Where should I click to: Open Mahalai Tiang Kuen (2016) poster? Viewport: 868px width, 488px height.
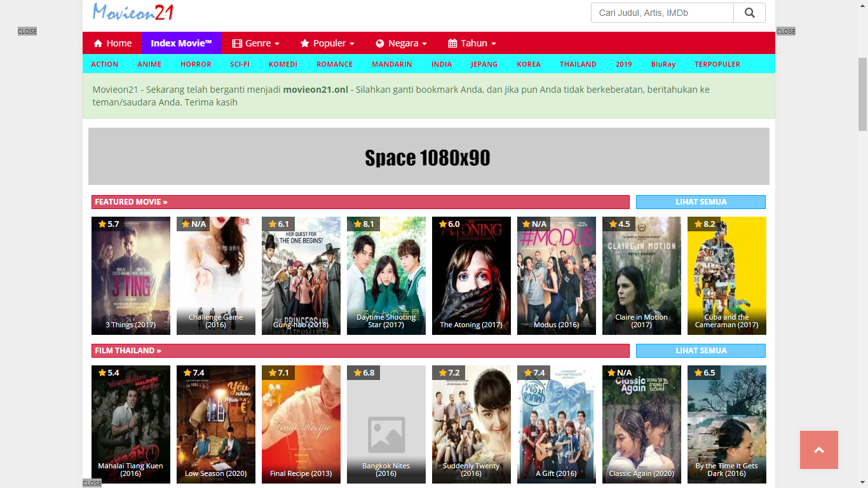click(131, 424)
